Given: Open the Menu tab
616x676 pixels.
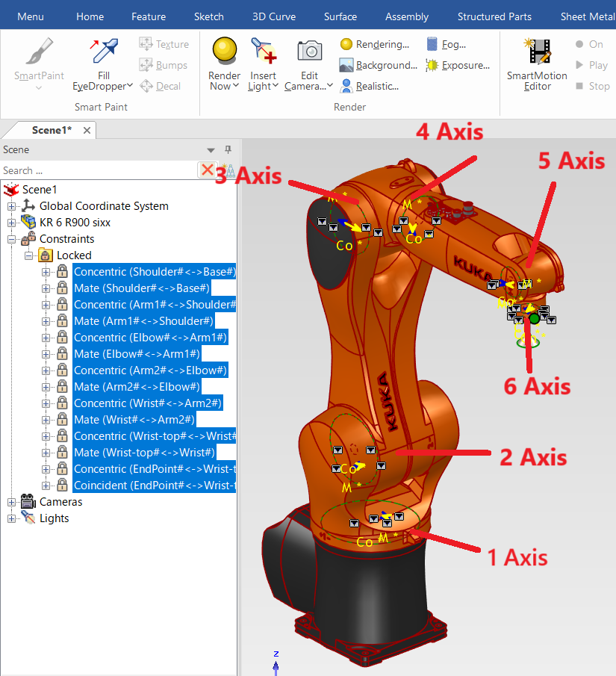Looking at the screenshot, I should [31, 16].
